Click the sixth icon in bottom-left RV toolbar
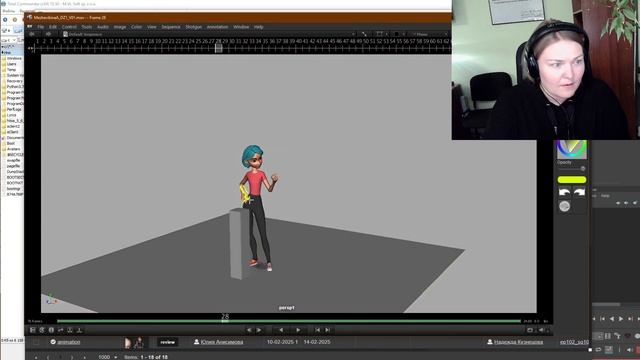Image resolution: width=640 pixels, height=360 pixels. pos(79,330)
